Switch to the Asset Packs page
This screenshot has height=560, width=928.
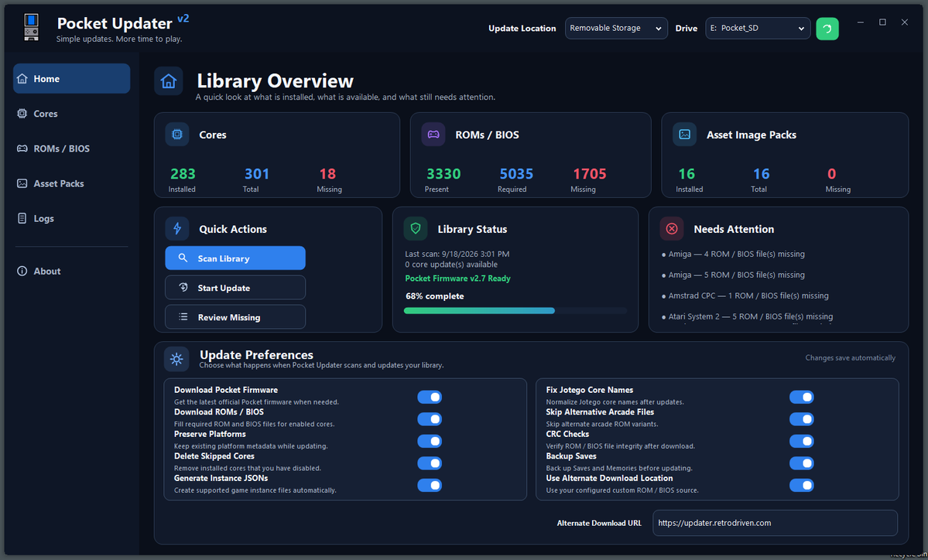[72, 183]
